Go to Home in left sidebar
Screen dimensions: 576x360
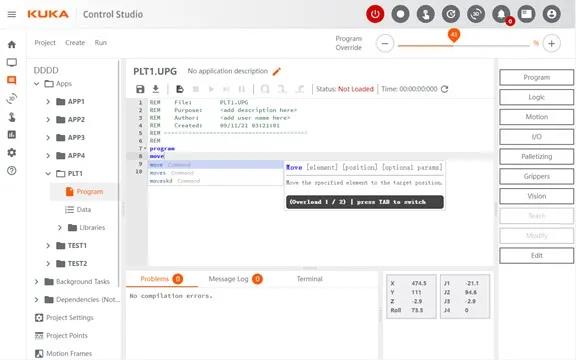click(12, 44)
